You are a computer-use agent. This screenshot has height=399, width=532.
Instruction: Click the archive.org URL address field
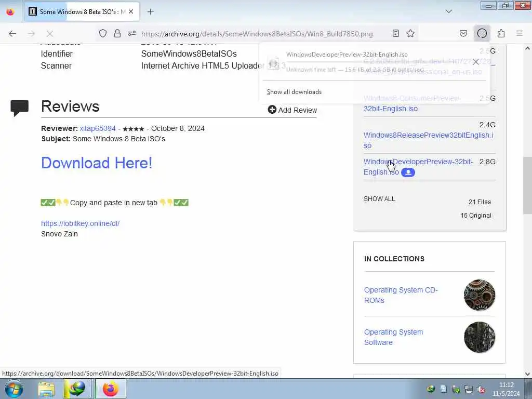(x=257, y=34)
